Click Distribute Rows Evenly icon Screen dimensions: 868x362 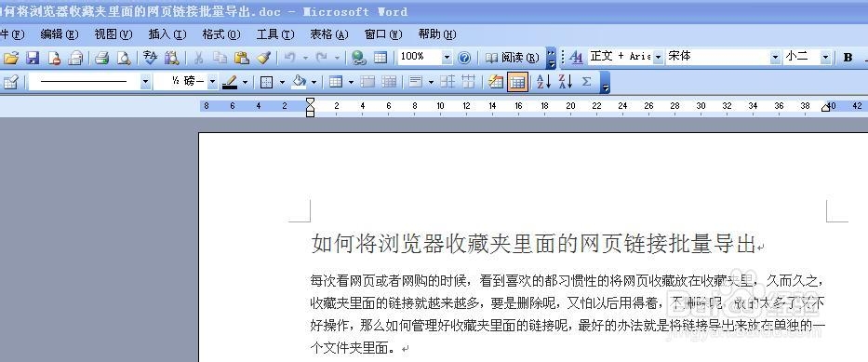(447, 83)
